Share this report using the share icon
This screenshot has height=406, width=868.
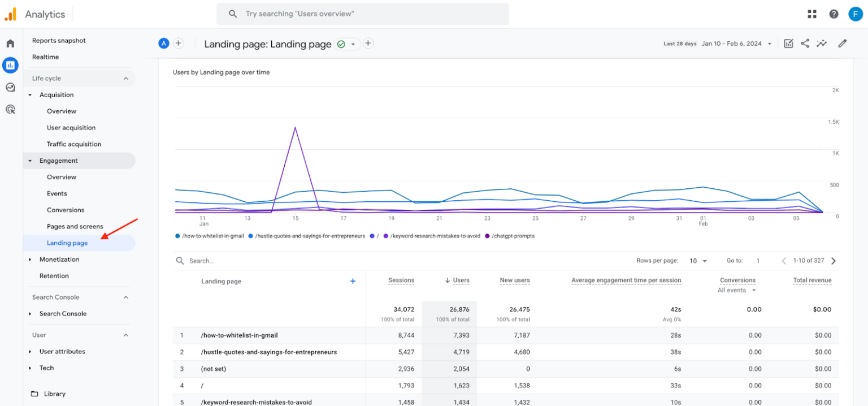[805, 43]
